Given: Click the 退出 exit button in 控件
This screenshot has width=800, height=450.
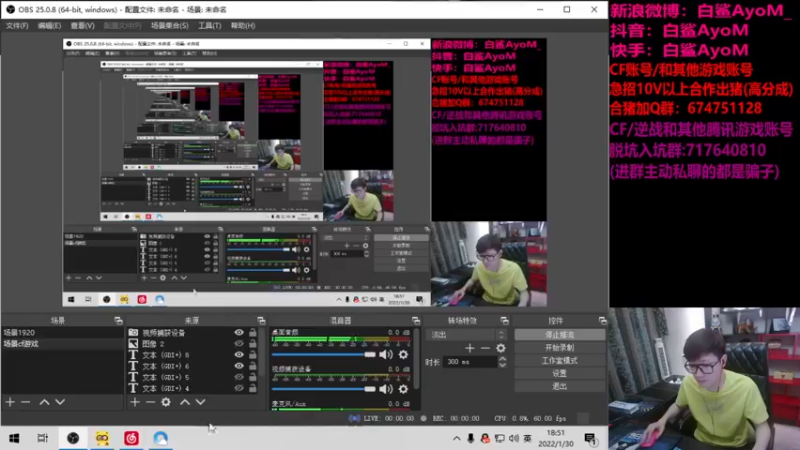Looking at the screenshot, I should click(560, 386).
